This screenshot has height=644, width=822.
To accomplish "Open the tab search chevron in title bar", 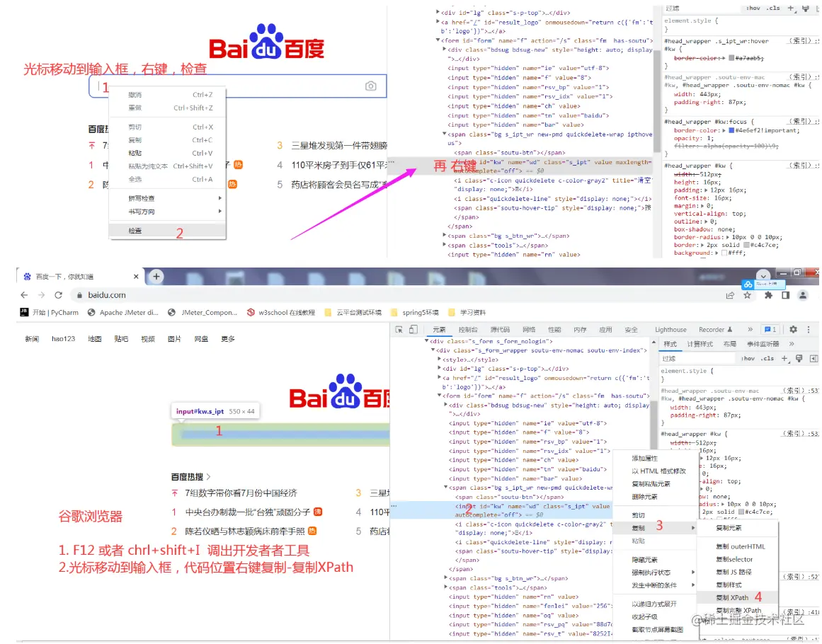I will (763, 275).
